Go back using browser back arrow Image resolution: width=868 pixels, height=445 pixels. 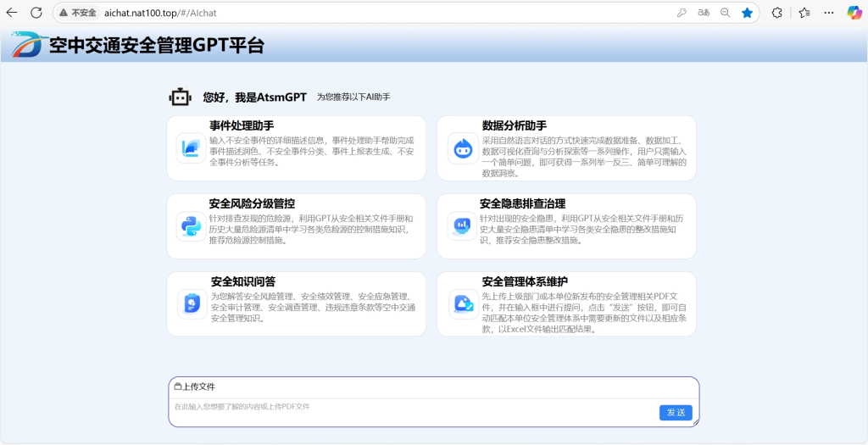12,13
